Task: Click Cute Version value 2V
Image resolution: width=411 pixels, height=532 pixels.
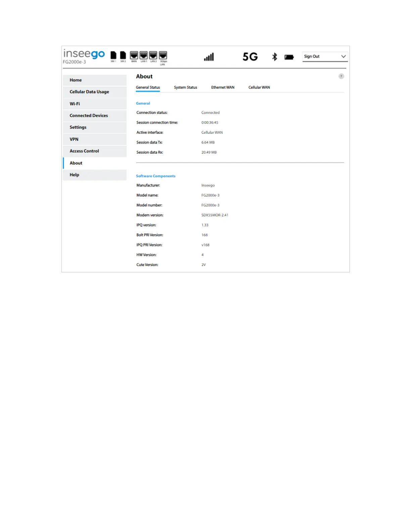Action: (203, 265)
